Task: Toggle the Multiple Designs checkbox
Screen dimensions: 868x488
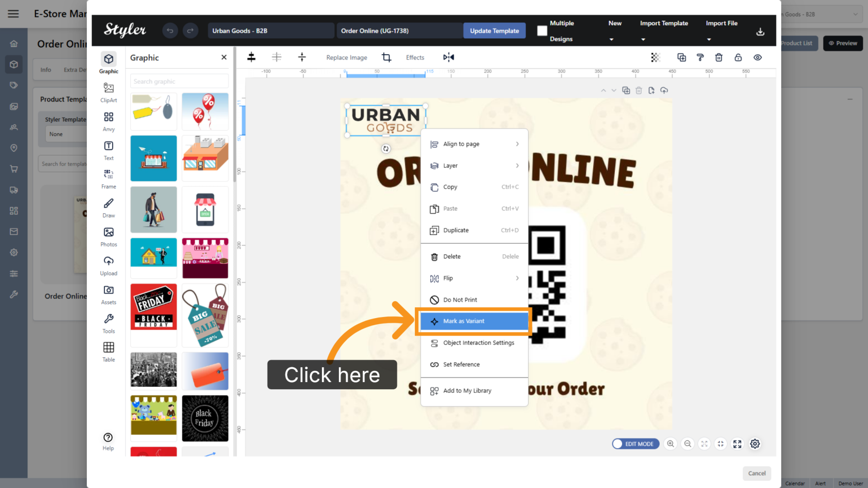Action: click(x=542, y=31)
